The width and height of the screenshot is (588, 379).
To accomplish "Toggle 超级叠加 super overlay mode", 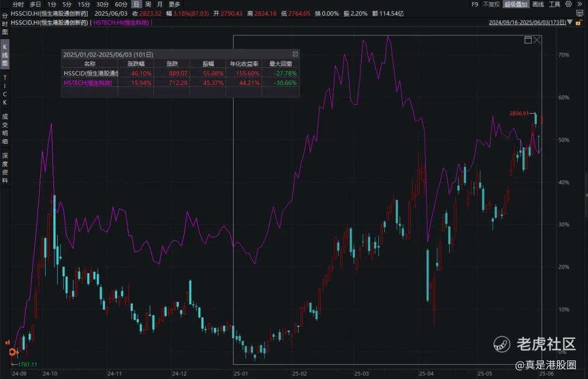I will (516, 4).
